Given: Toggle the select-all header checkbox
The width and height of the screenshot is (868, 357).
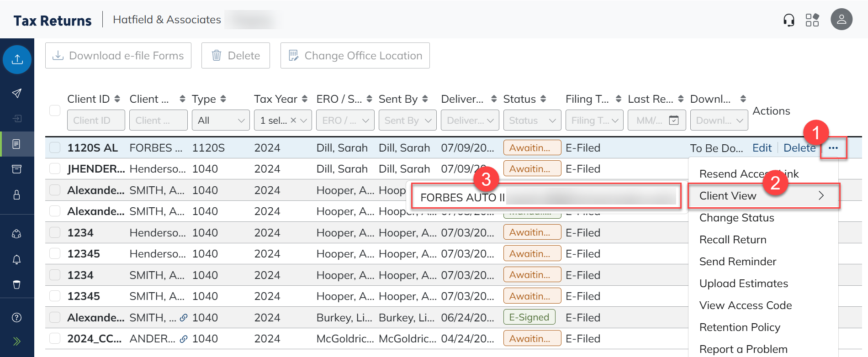Looking at the screenshot, I should [x=55, y=110].
